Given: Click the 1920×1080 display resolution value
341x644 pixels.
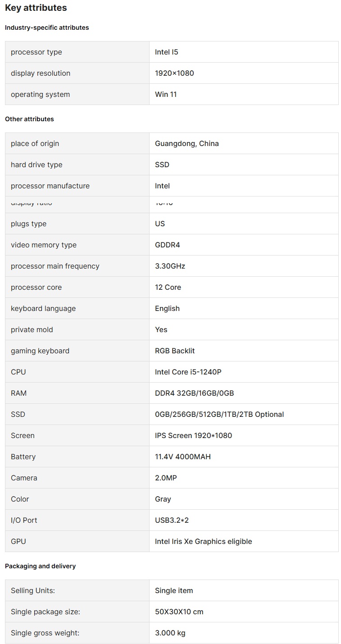Looking at the screenshot, I should (174, 73).
